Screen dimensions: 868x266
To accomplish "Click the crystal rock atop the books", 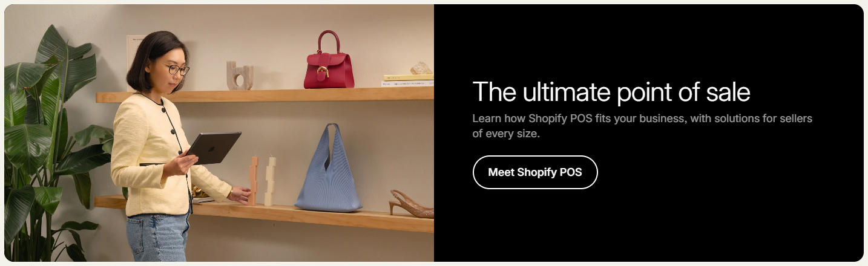I will tap(421, 68).
